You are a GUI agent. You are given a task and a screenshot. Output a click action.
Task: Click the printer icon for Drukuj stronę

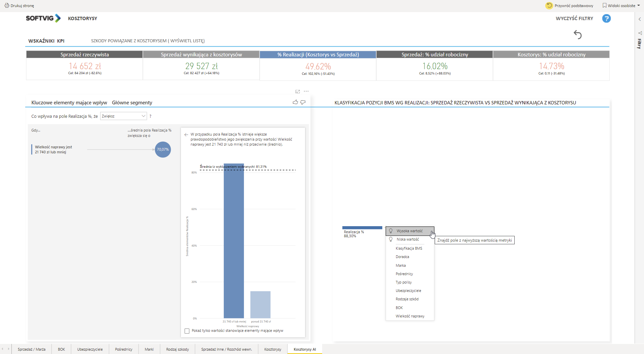pyautogui.click(x=7, y=6)
